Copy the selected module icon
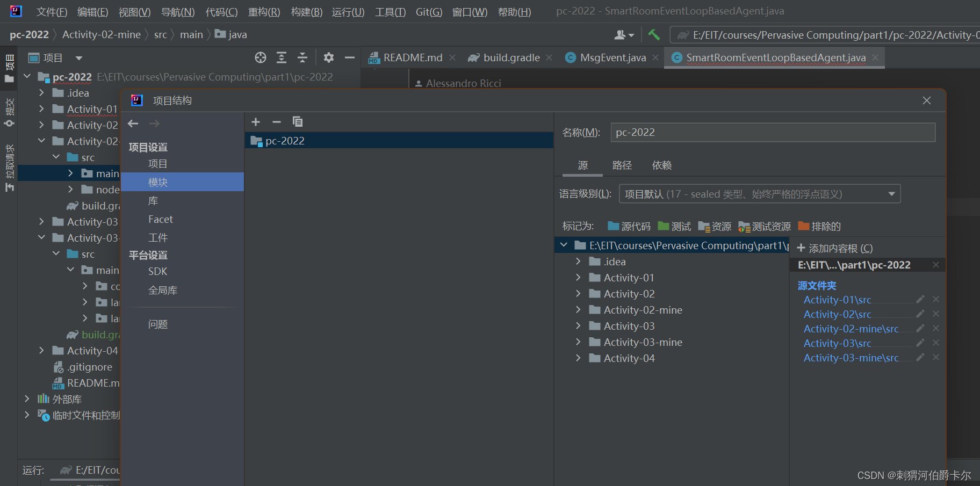980x486 pixels. tap(298, 122)
